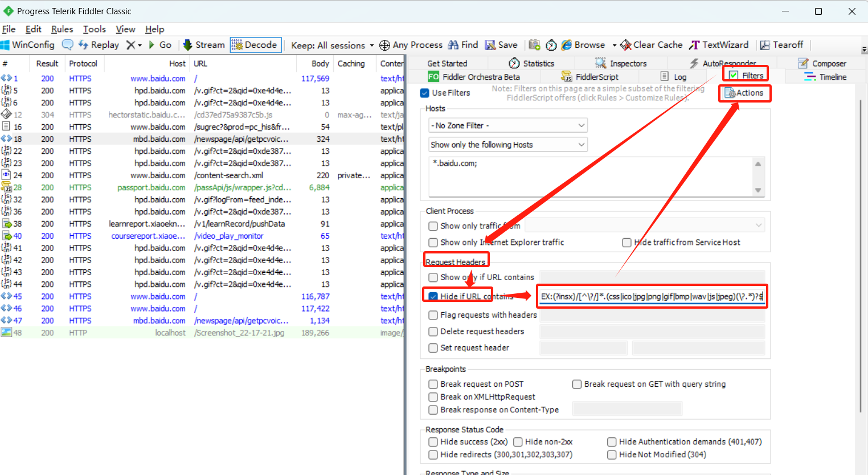Screen dimensions: 868x475
Task: Open the FiddlerScript tab
Action: coord(589,77)
